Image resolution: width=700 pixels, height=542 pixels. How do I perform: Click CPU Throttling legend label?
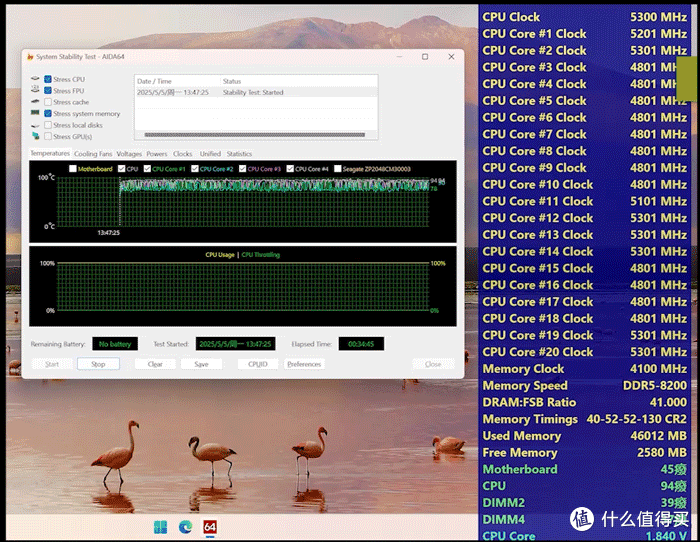coord(261,254)
